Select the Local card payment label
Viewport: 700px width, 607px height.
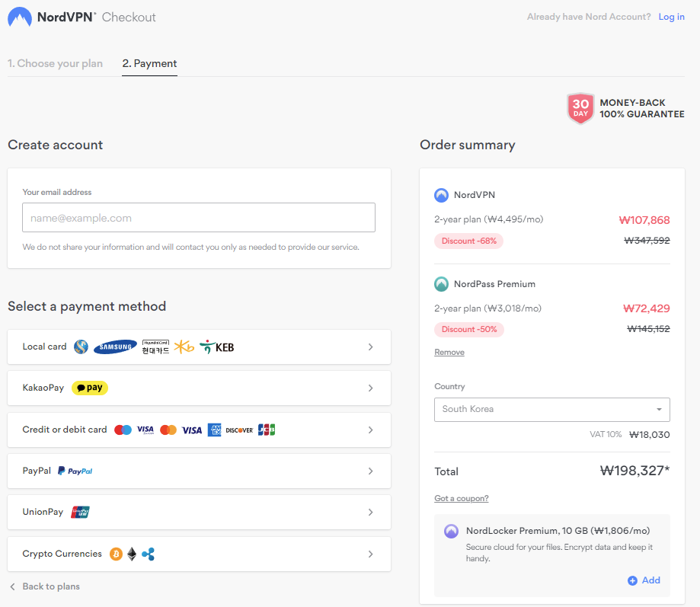tap(44, 347)
